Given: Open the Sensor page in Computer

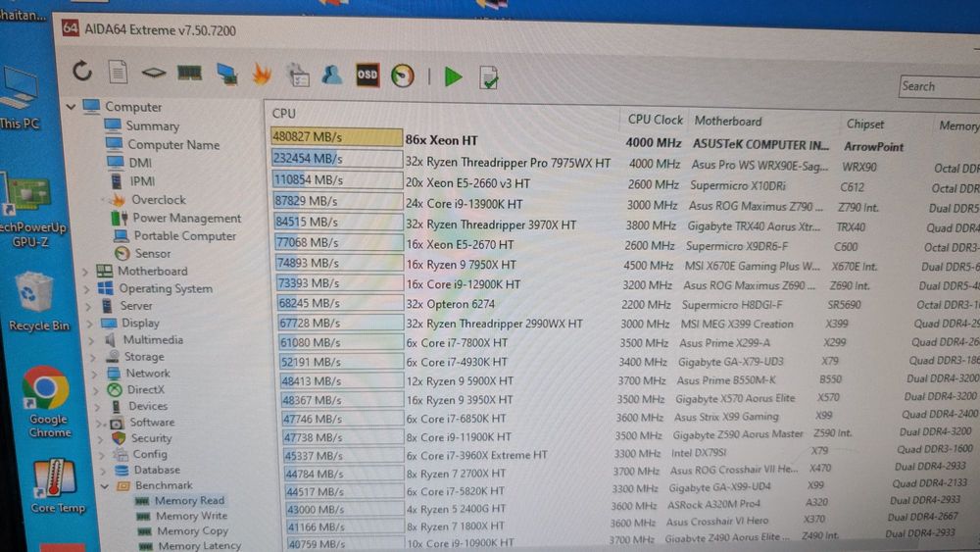Looking at the screenshot, I should pyautogui.click(x=153, y=253).
